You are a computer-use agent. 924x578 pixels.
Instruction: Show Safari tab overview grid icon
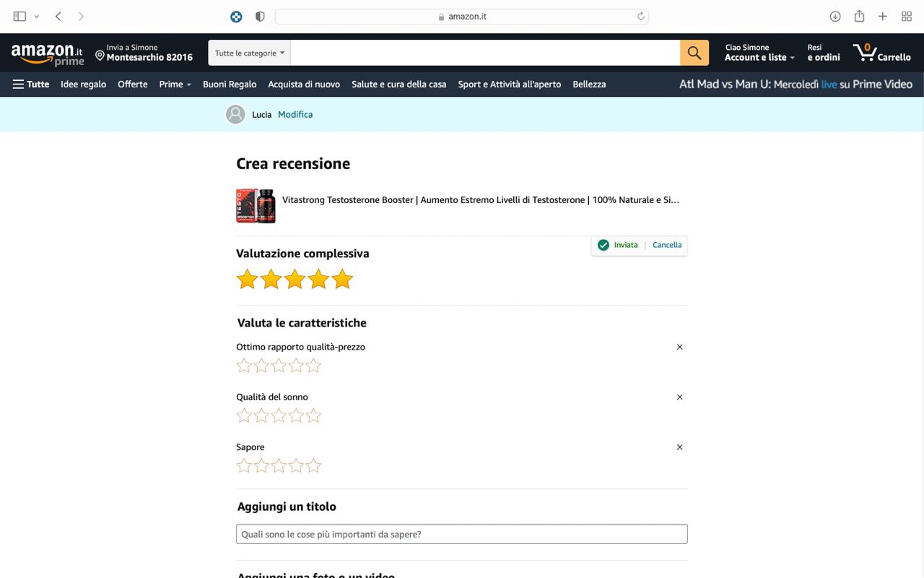907,16
